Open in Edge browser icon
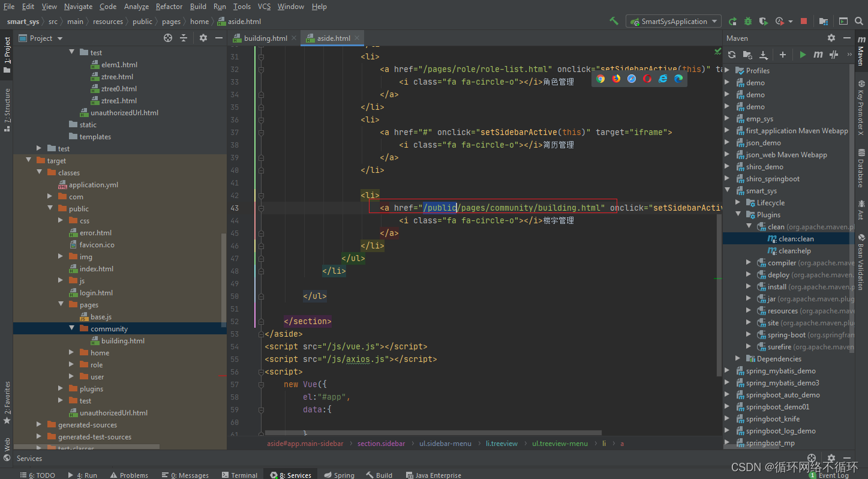The image size is (868, 479). 678,79
